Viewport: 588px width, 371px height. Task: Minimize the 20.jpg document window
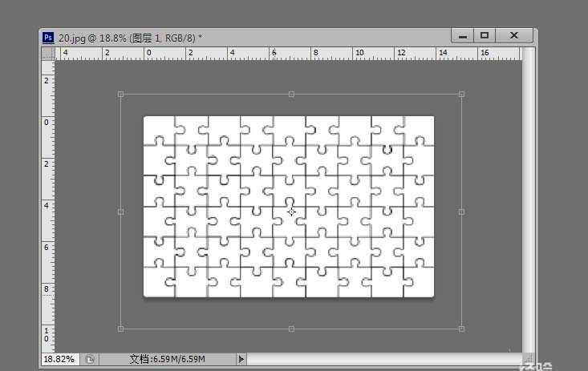point(462,36)
